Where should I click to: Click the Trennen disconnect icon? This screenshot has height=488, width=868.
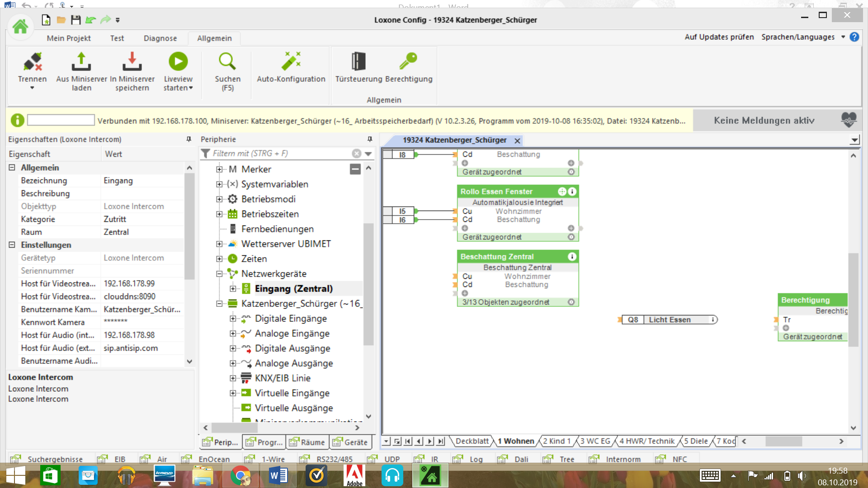point(33,62)
